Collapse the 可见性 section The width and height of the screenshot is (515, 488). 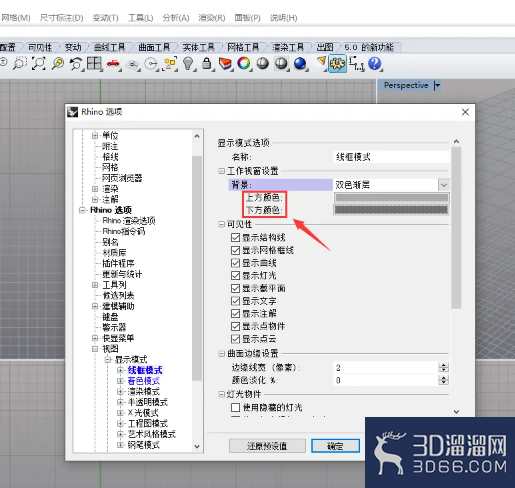(x=221, y=224)
